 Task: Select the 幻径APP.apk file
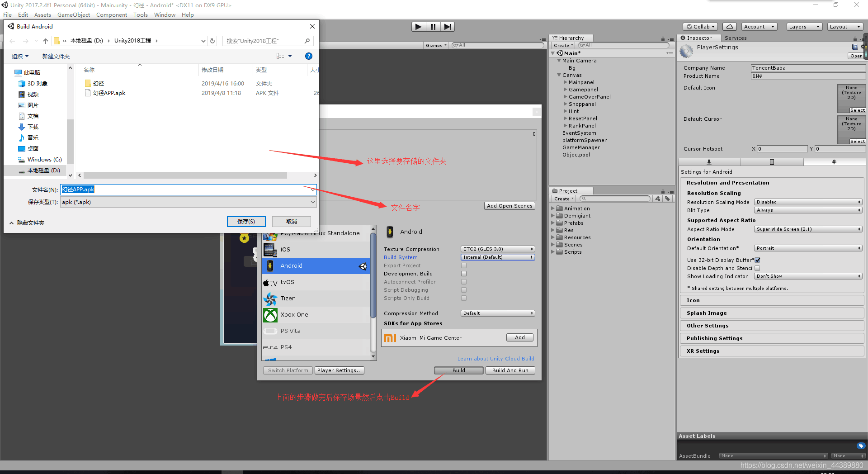point(105,93)
